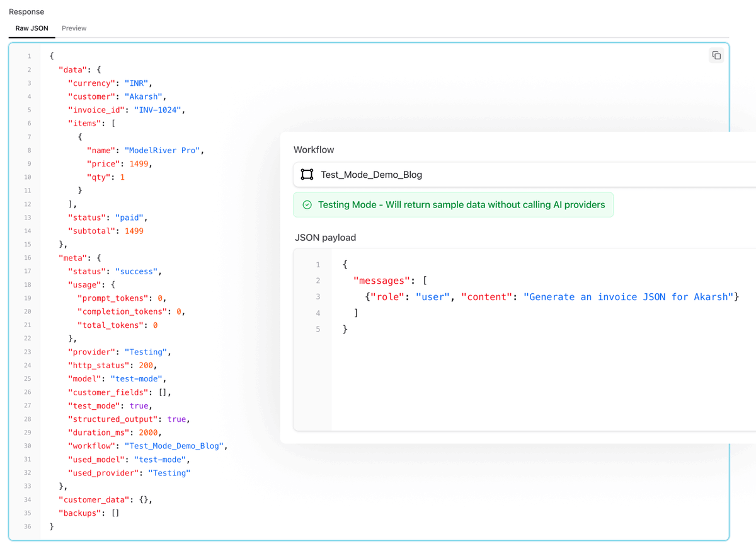The height and width of the screenshot is (546, 756).
Task: Click inside the JSON payload editor
Action: coord(524,340)
